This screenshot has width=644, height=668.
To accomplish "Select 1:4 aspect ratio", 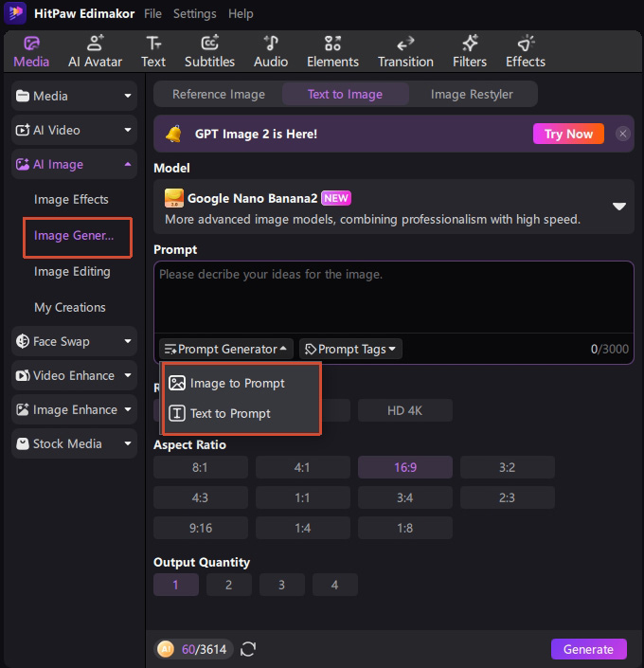I will coord(302,528).
